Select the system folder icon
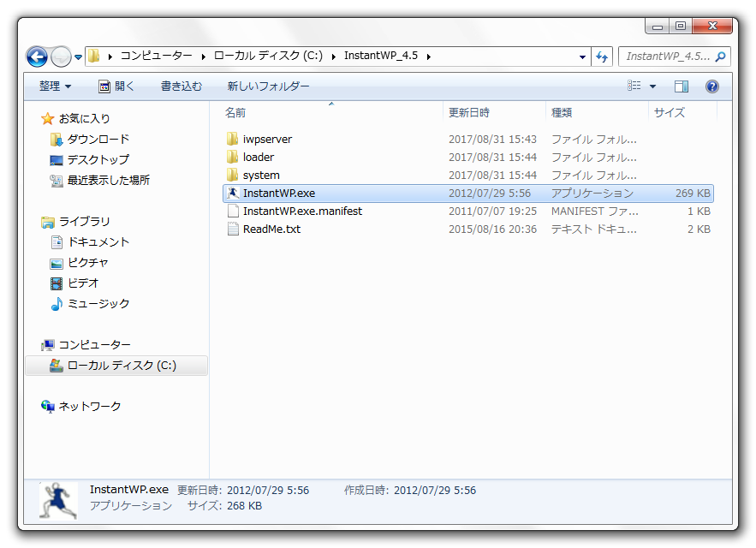The height and width of the screenshot is (548, 756). 232,175
